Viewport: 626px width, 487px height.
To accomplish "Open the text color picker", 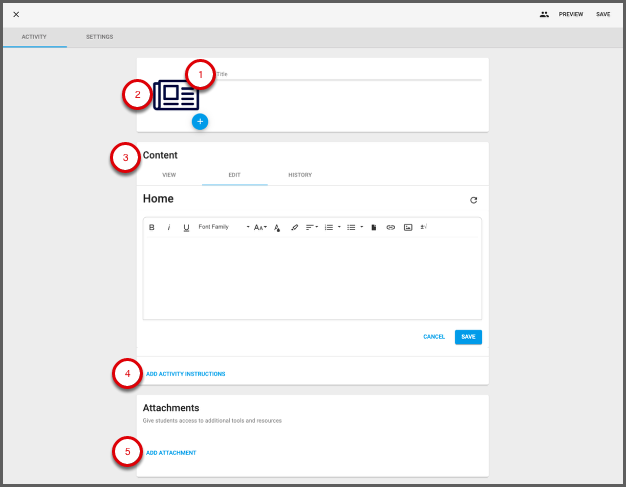I will (277, 227).
